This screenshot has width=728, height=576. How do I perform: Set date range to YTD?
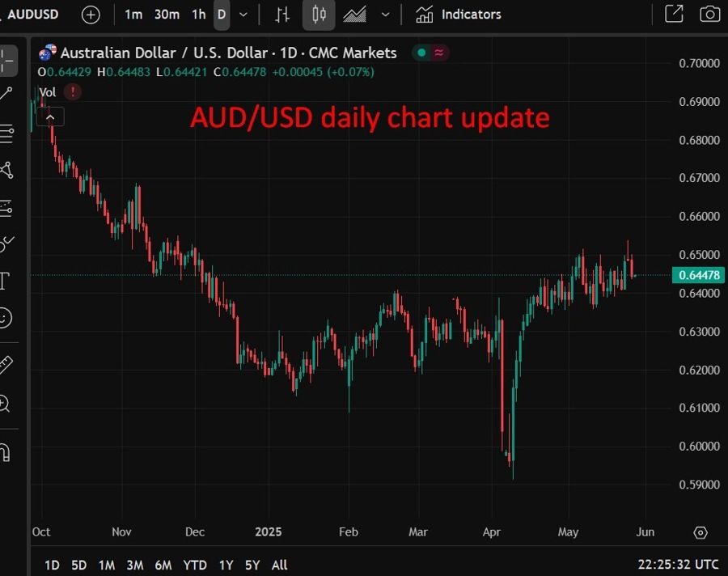tap(195, 565)
